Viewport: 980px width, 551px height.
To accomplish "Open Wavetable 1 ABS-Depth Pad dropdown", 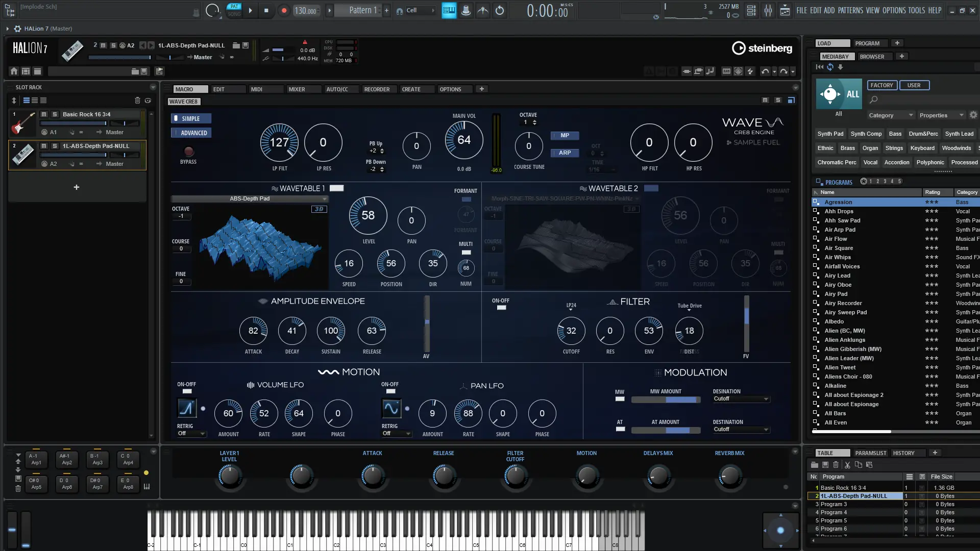I will click(250, 199).
